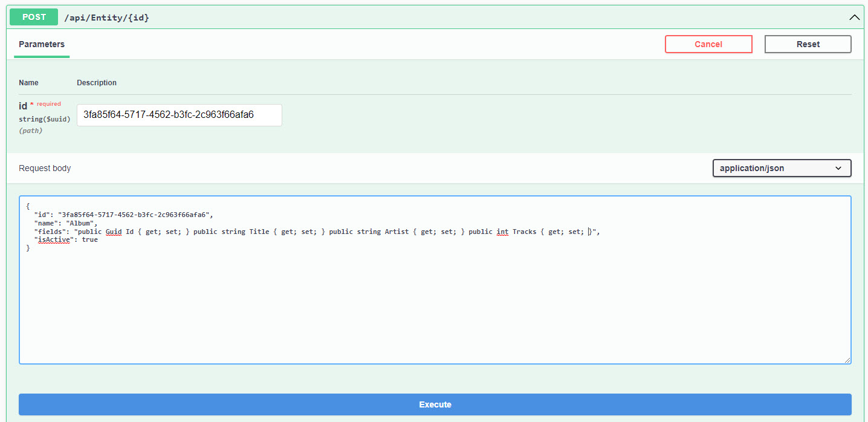
Task: Collapse the operation panel using the top chevron
Action: point(854,17)
